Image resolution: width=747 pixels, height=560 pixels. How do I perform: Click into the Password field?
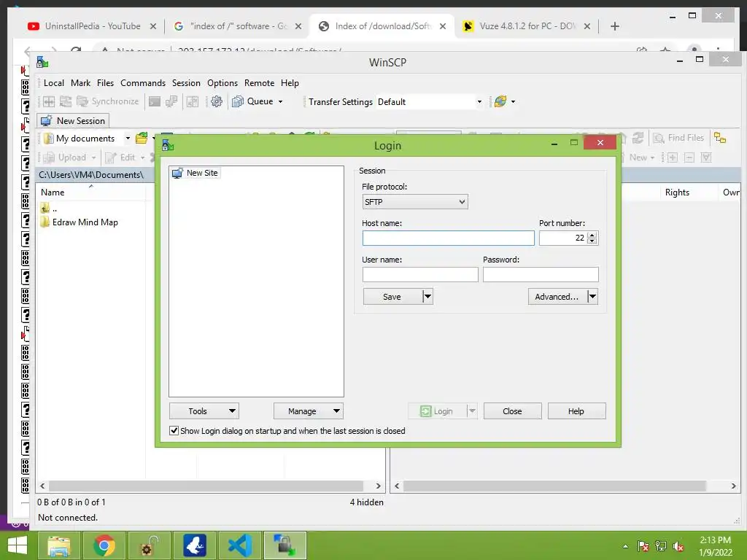click(541, 275)
